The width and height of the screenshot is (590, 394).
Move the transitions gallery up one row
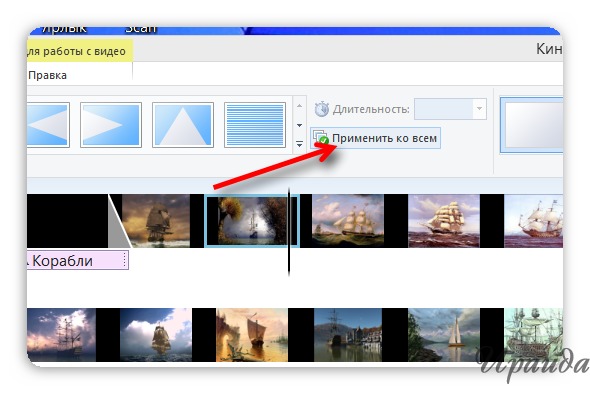coord(300,106)
